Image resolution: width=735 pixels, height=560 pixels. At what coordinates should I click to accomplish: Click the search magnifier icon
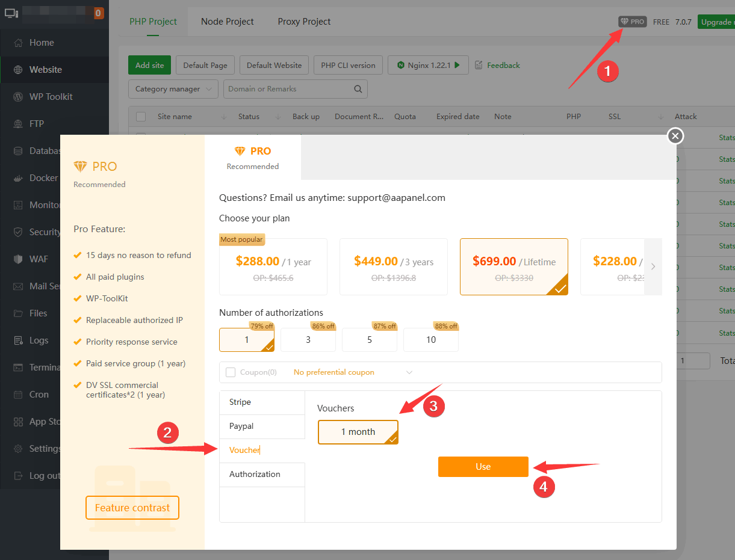pyautogui.click(x=358, y=89)
